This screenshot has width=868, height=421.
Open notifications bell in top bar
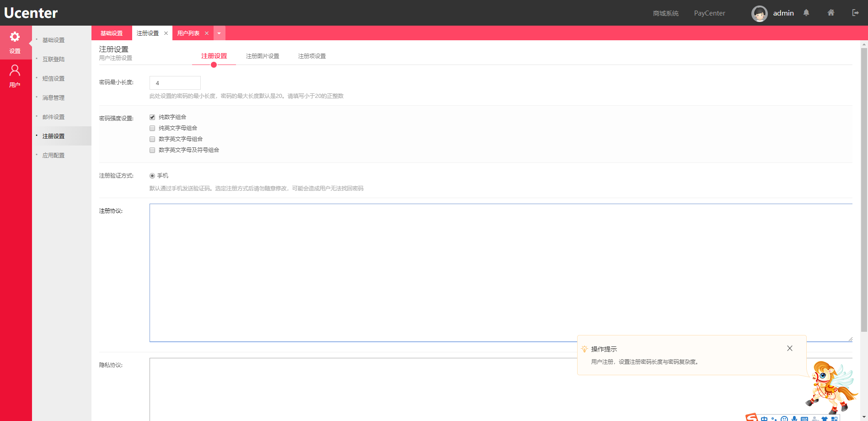tap(806, 13)
